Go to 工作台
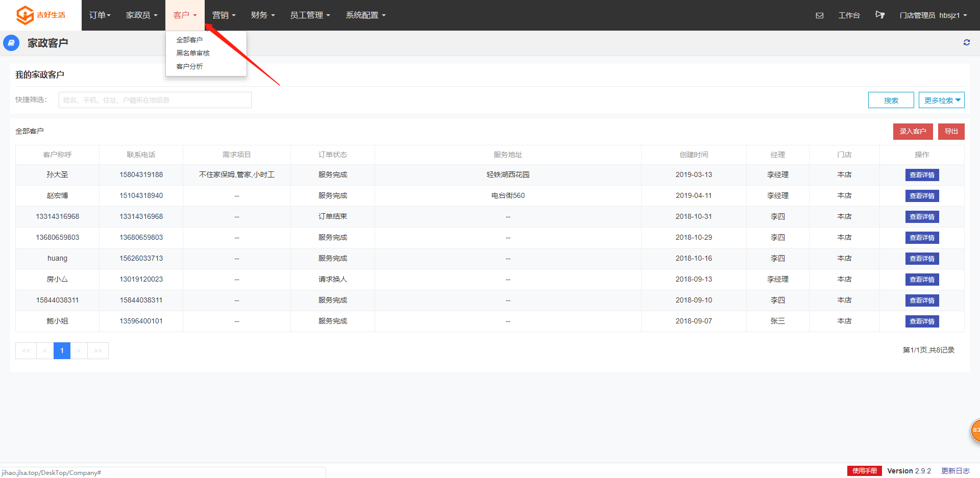This screenshot has width=980, height=478. coord(849,15)
